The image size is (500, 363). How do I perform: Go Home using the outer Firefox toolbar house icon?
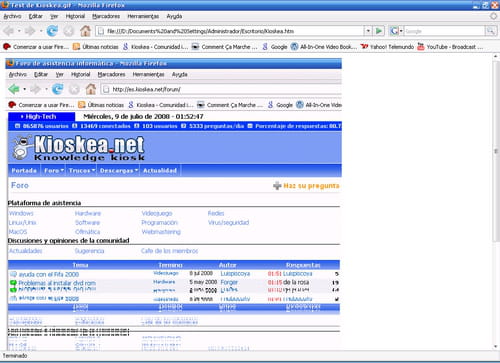click(x=86, y=31)
